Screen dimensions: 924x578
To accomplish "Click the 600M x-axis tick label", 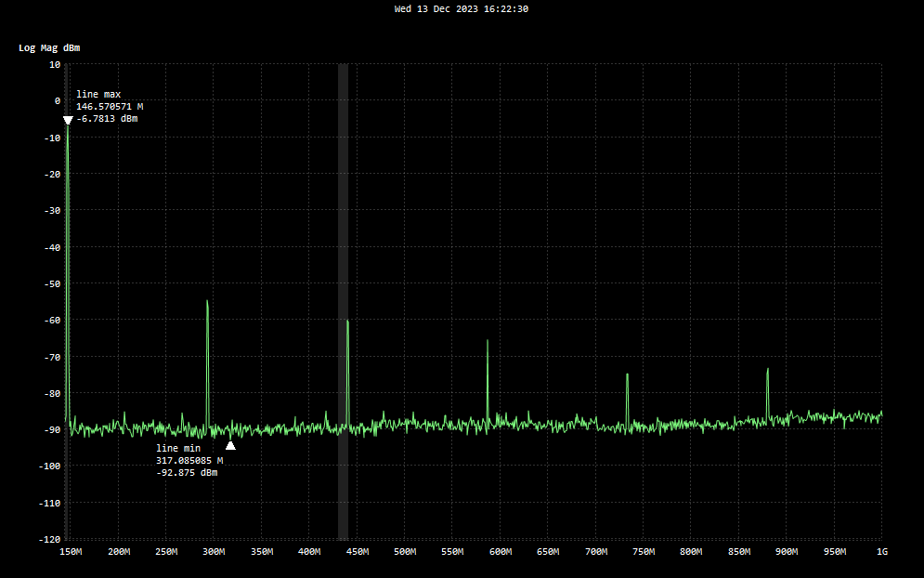I will coord(501,551).
